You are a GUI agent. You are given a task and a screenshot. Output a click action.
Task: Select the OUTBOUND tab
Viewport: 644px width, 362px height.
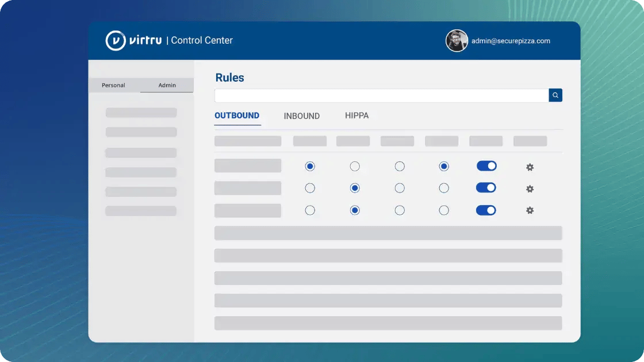click(x=237, y=115)
